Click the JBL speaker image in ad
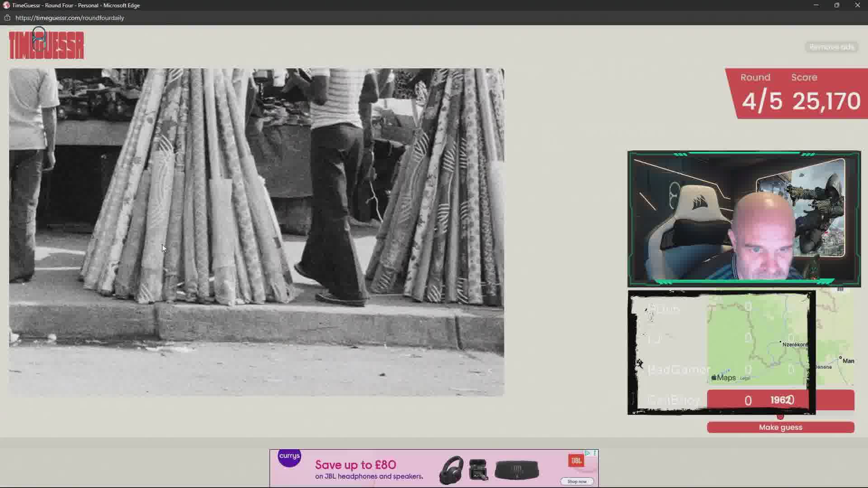This screenshot has height=488, width=868. 517,470
